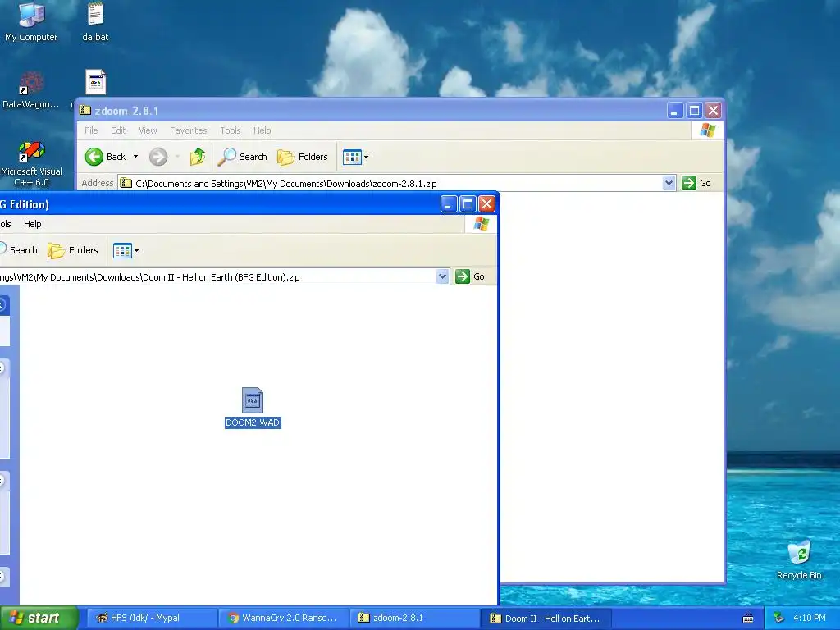Click Back in zdoom-2.8.1 window
This screenshot has width=840, height=630.
(x=106, y=157)
